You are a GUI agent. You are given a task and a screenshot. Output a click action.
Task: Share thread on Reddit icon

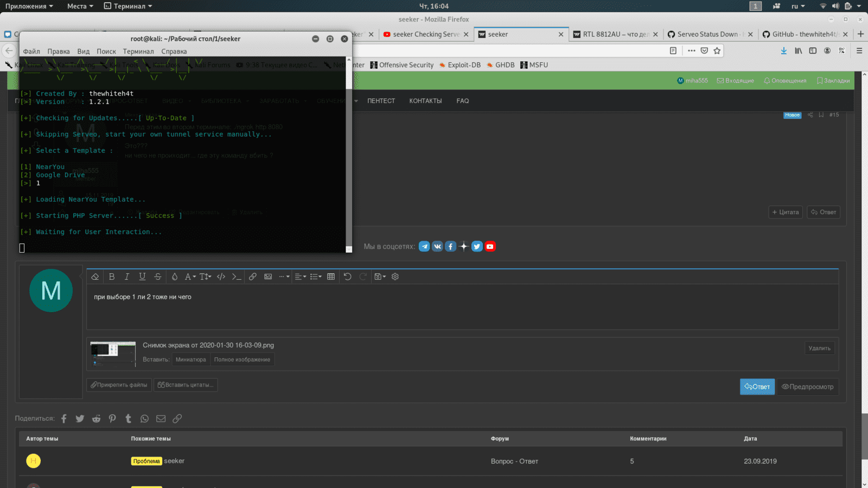96,419
